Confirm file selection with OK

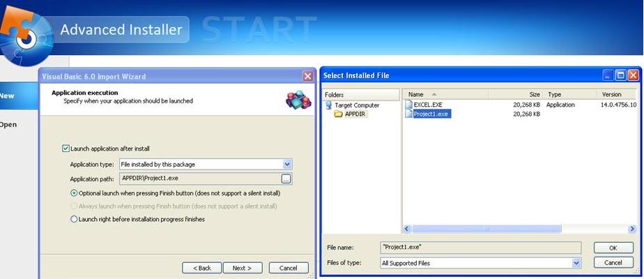[613, 248]
